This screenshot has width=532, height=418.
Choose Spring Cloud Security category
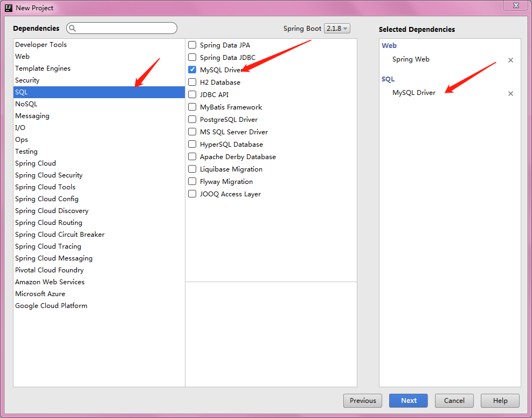99,175
